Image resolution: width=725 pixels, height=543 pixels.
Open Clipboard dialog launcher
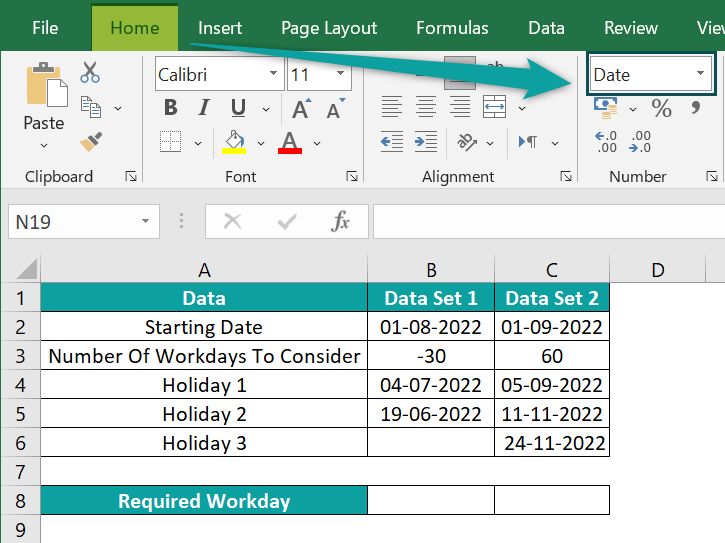point(131,176)
